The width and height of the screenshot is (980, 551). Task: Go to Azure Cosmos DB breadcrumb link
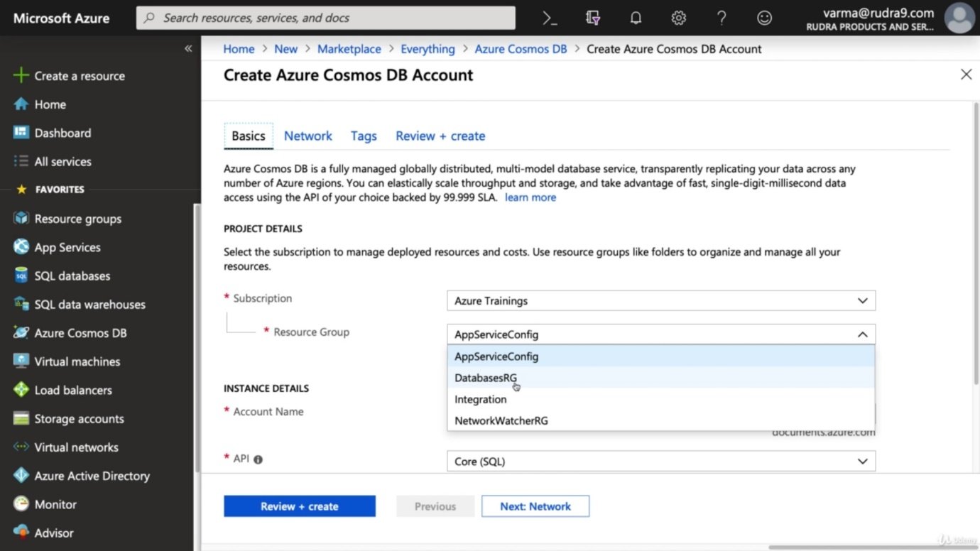point(521,49)
